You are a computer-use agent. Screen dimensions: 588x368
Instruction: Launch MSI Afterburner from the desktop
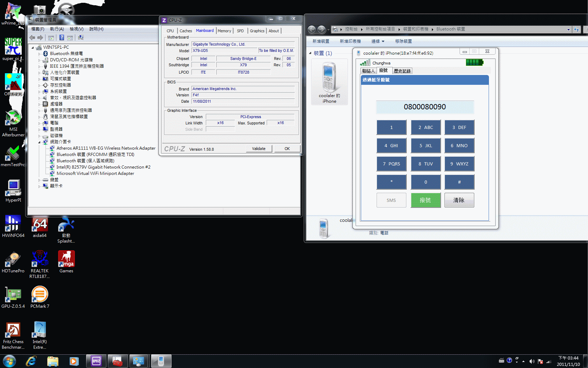point(13,123)
